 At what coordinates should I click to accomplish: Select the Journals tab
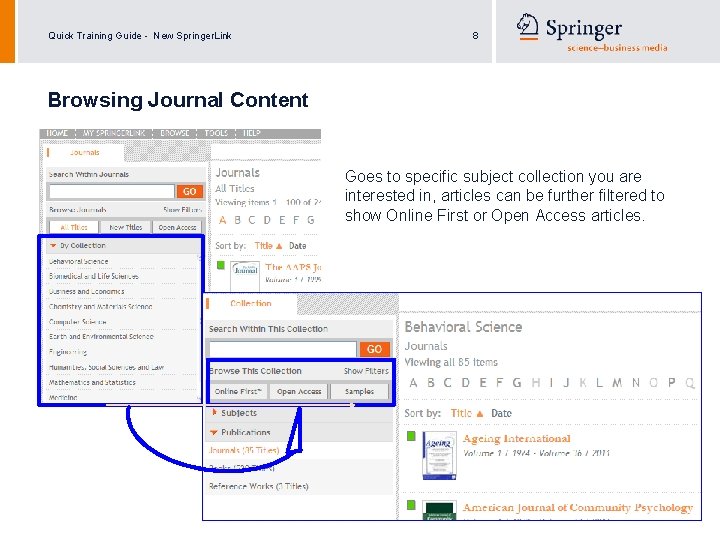84,152
